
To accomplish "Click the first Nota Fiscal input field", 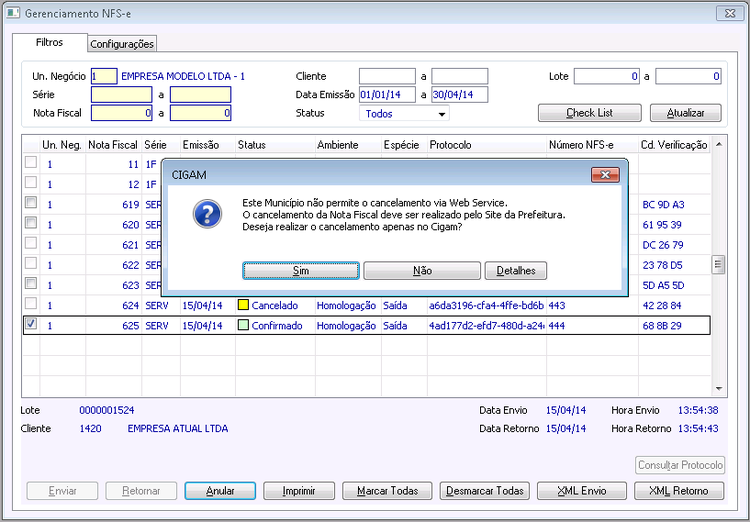I will [x=121, y=113].
